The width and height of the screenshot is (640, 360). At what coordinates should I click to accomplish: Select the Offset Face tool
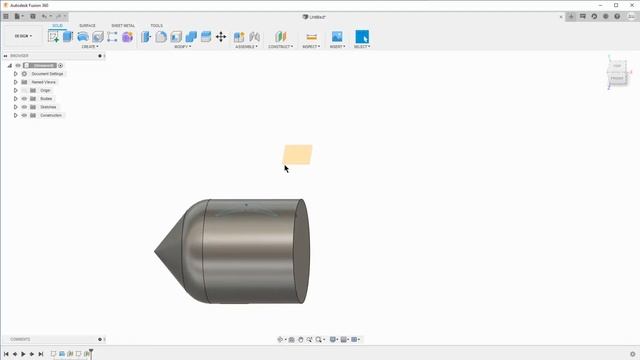pos(206,37)
